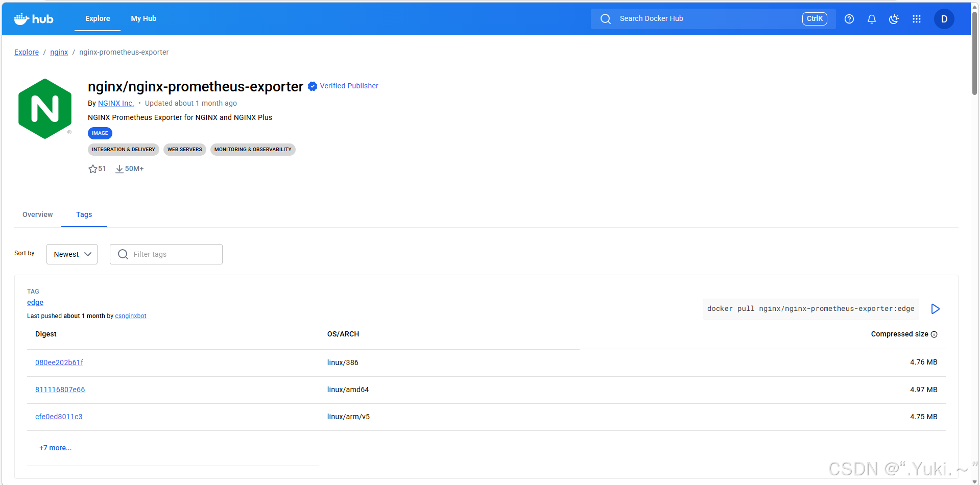Image resolution: width=980 pixels, height=485 pixels.
Task: Click the Search Docker Hub field
Action: [x=713, y=19]
